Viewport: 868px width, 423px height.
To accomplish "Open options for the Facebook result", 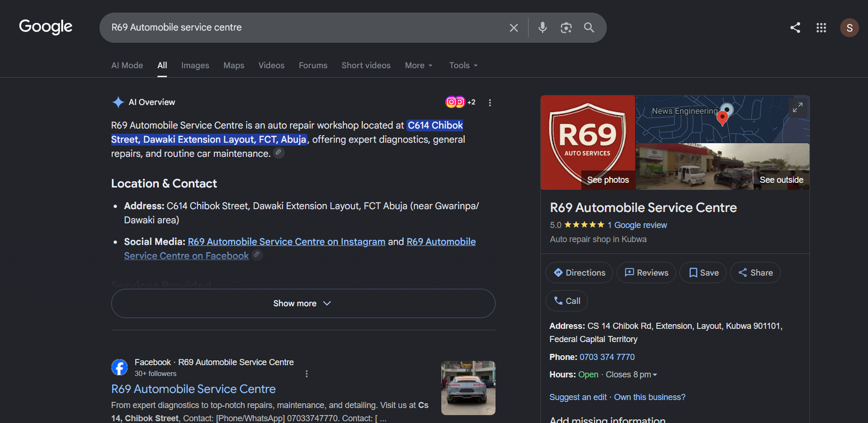I will 307,374.
